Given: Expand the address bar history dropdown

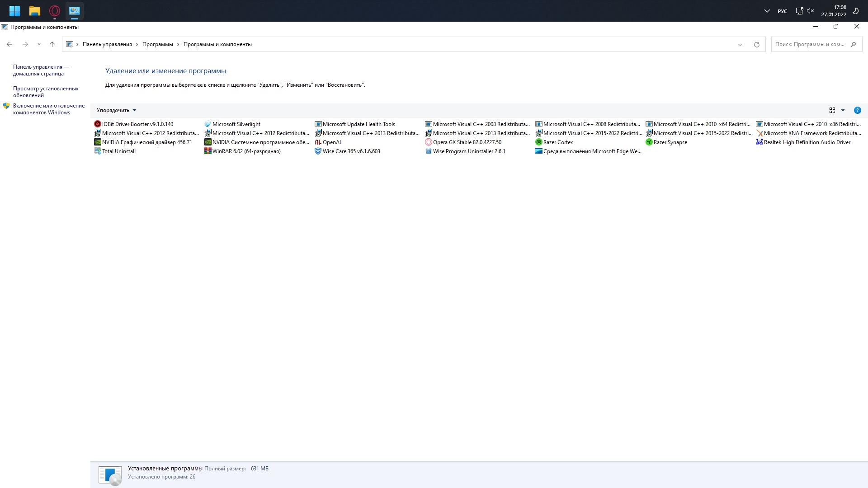Looking at the screenshot, I should pyautogui.click(x=740, y=44).
